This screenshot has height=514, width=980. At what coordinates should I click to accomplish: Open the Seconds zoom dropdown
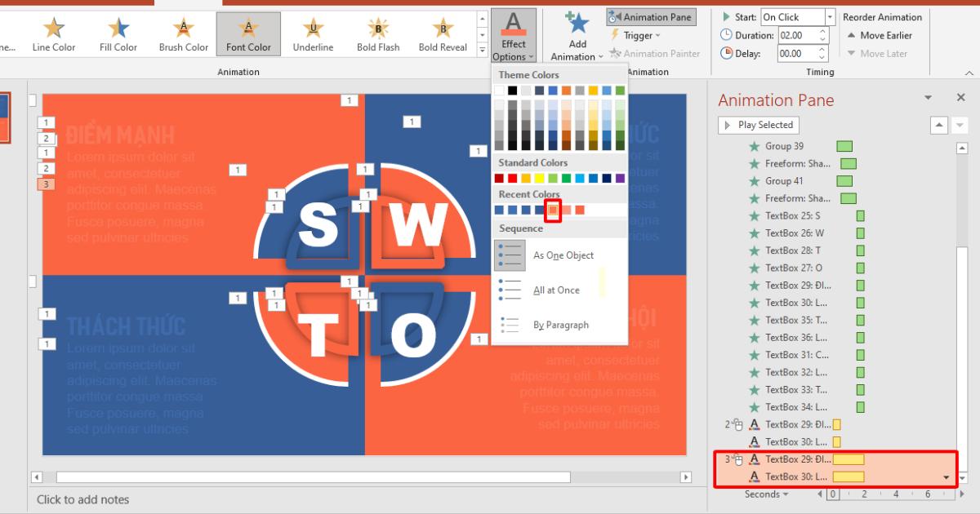[766, 494]
